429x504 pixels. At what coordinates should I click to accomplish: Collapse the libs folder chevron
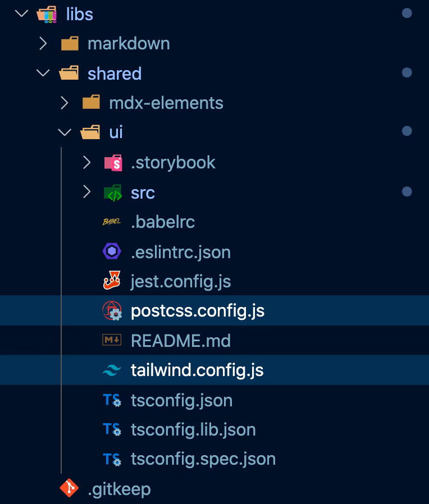pyautogui.click(x=21, y=13)
